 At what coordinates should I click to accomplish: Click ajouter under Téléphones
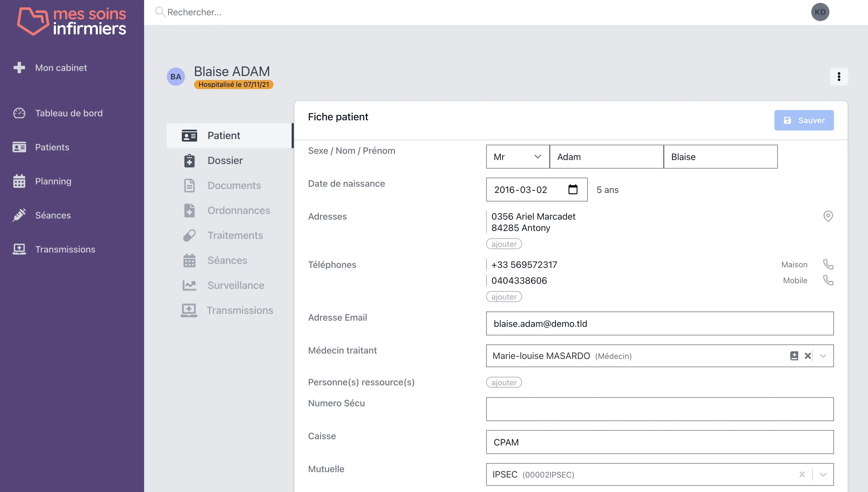(x=504, y=297)
